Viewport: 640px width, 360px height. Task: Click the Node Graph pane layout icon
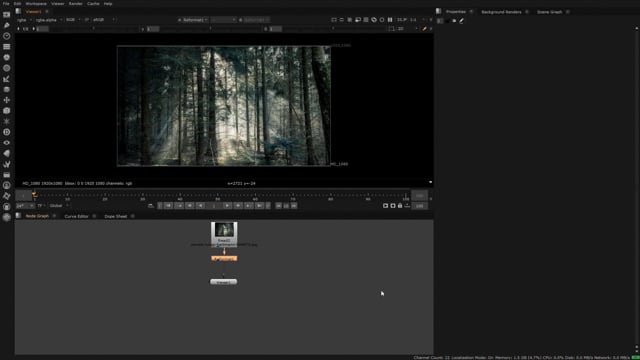pyautogui.click(x=18, y=216)
